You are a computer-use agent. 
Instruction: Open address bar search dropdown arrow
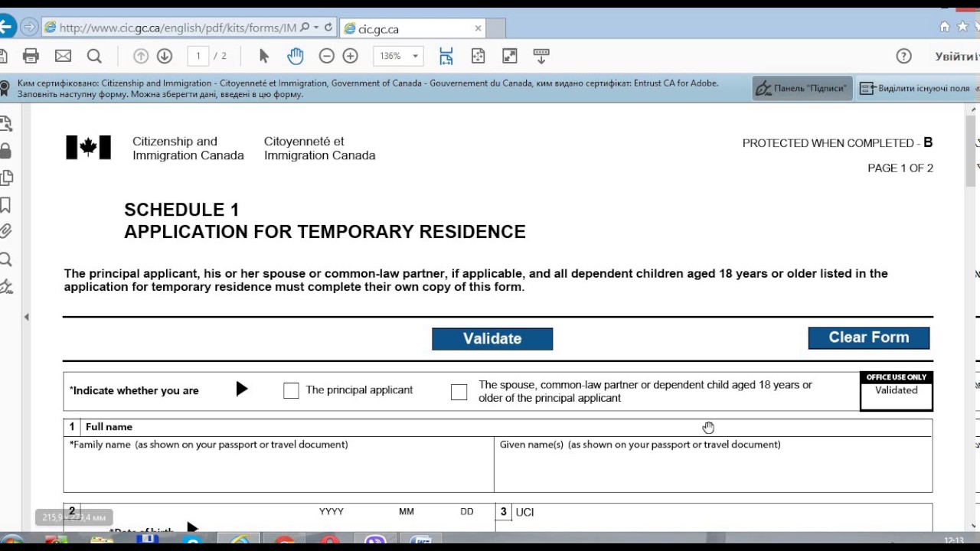pyautogui.click(x=316, y=28)
